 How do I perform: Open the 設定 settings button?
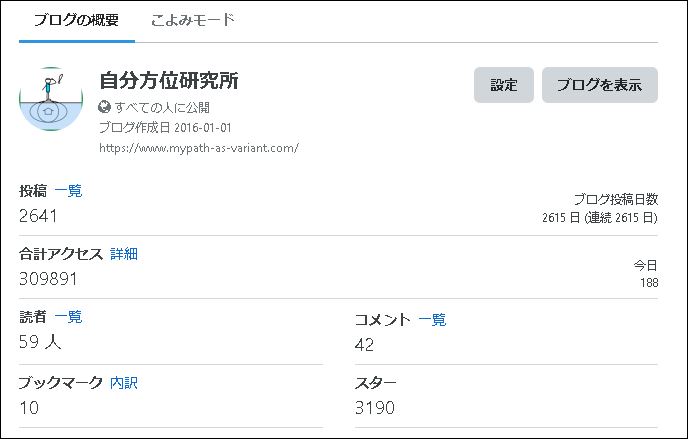click(504, 85)
